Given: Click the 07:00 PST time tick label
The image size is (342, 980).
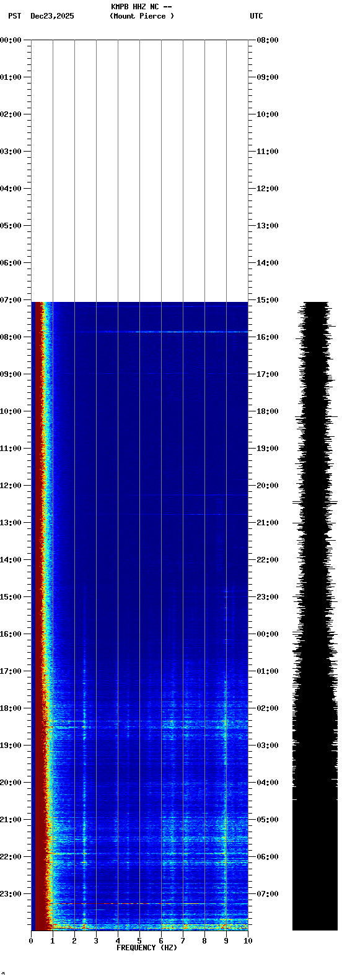Looking at the screenshot, I should pos(11,300).
